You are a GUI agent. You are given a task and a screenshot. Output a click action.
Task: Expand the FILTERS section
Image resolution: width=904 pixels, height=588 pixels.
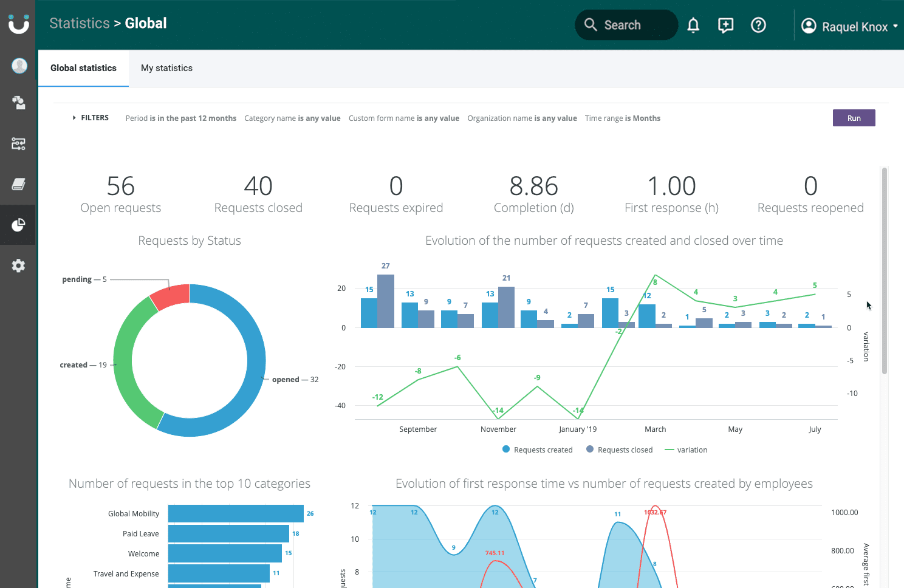click(x=91, y=118)
